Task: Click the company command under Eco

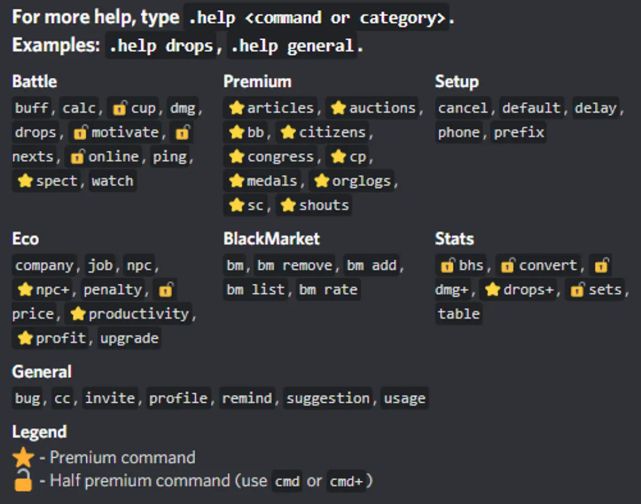Action: point(44,266)
